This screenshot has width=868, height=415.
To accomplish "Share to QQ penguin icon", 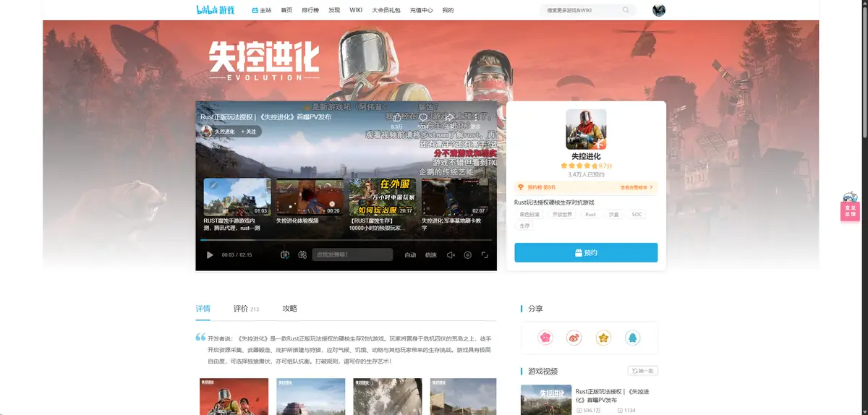I will pyautogui.click(x=632, y=338).
